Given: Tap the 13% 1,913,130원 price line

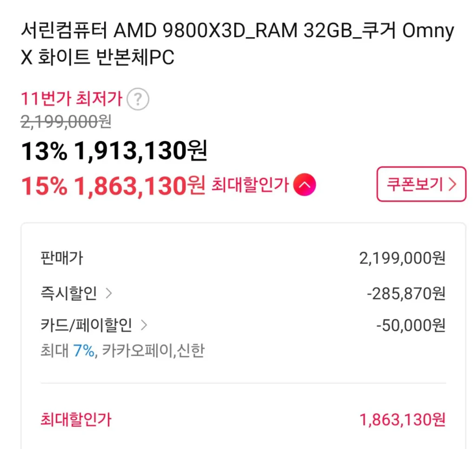Looking at the screenshot, I should click(x=114, y=151).
